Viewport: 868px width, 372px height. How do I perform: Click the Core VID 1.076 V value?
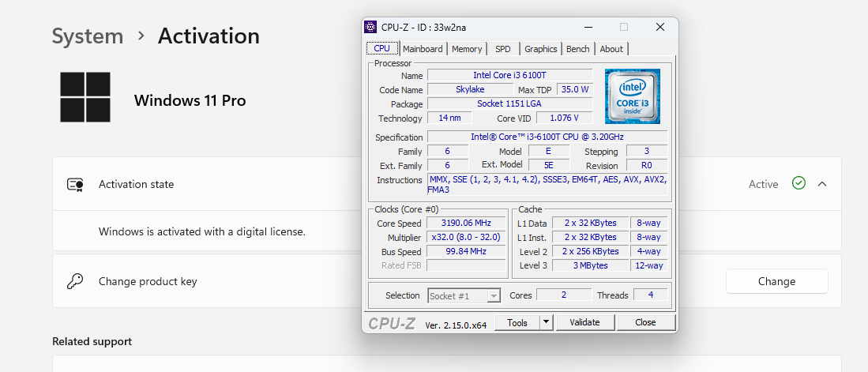click(x=564, y=118)
